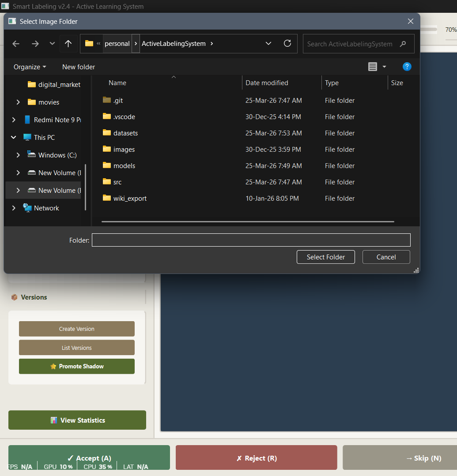457x476 pixels.
Task: Expand the Redmi Note 9 device node
Action: [x=14, y=120]
